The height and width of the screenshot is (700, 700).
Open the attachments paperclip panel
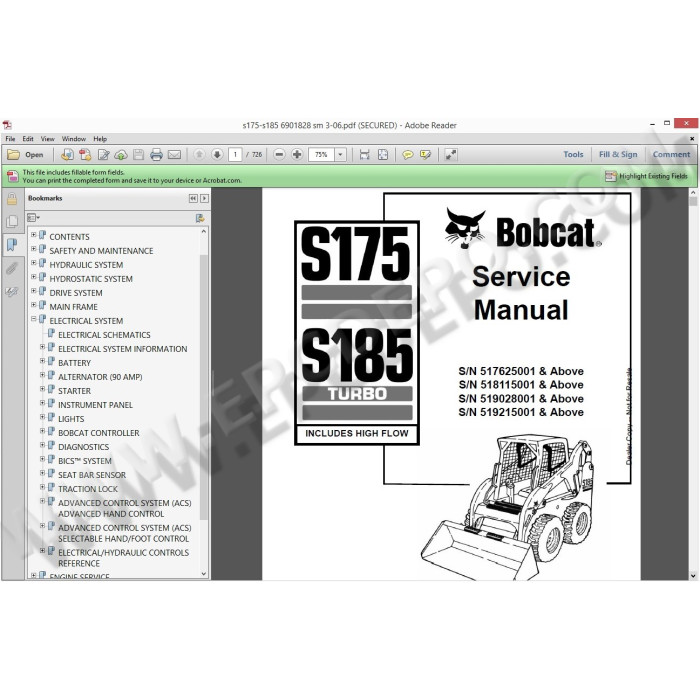(x=12, y=268)
